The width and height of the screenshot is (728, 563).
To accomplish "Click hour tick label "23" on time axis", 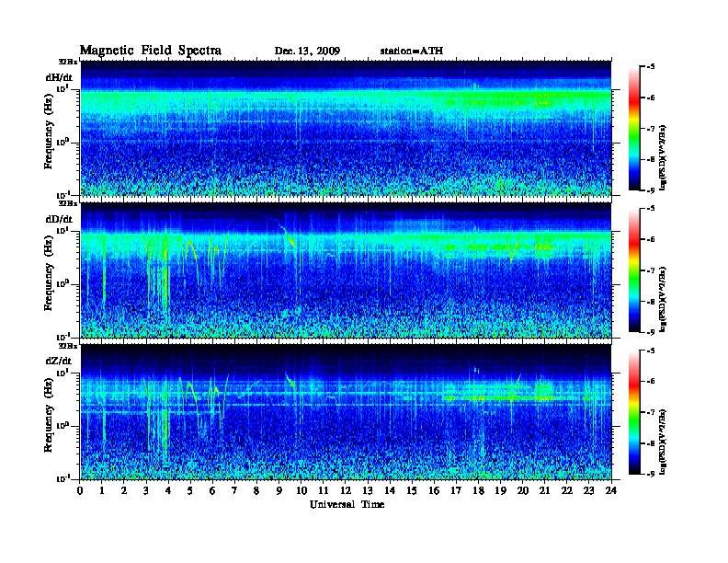I will click(588, 491).
